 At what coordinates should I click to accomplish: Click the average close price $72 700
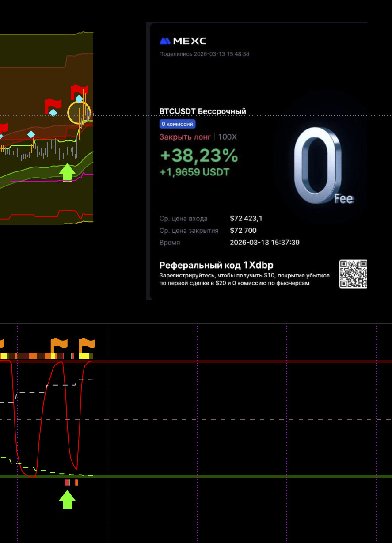pyautogui.click(x=243, y=230)
